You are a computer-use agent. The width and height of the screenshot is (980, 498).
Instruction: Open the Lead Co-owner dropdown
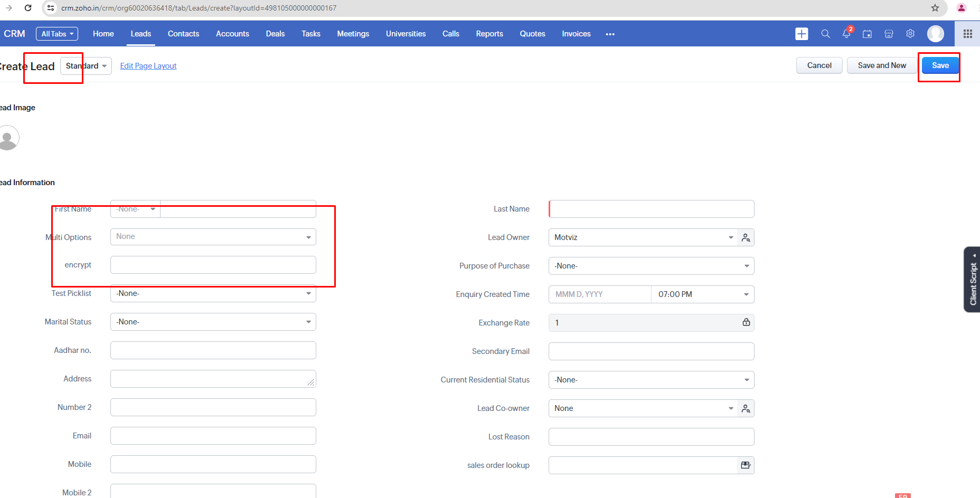point(643,408)
